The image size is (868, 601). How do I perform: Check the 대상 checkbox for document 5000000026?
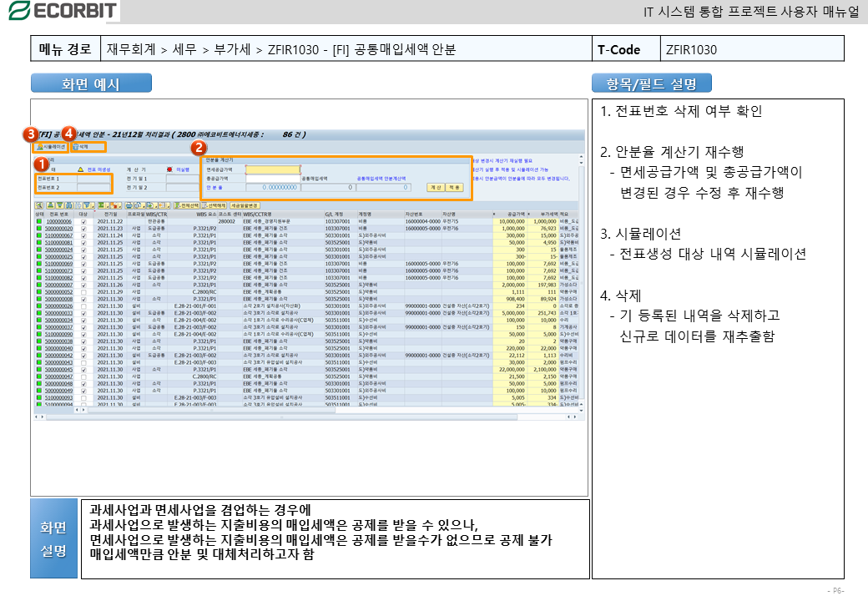tap(83, 306)
